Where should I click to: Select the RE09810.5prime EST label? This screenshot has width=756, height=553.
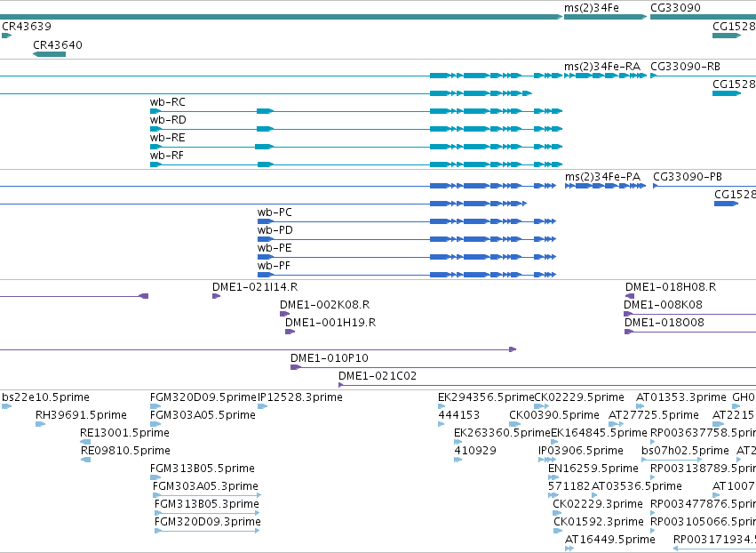(x=125, y=451)
